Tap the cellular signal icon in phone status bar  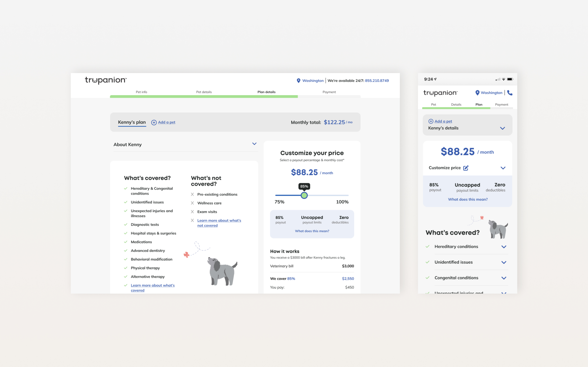point(498,79)
